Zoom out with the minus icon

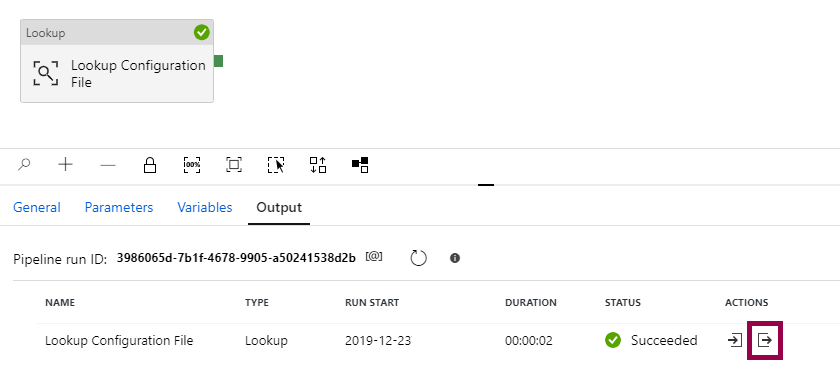tap(108, 165)
